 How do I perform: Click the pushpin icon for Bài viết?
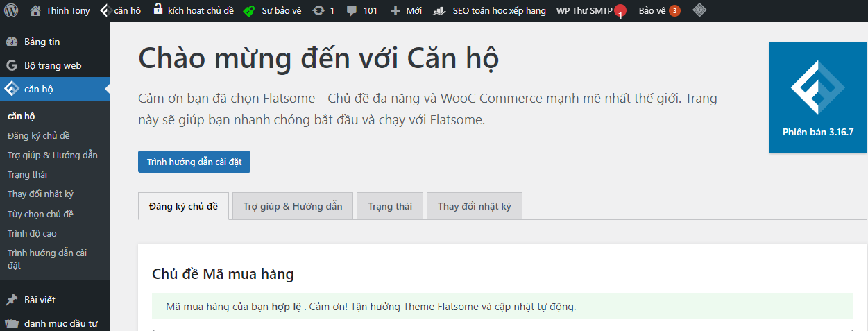coord(11,300)
